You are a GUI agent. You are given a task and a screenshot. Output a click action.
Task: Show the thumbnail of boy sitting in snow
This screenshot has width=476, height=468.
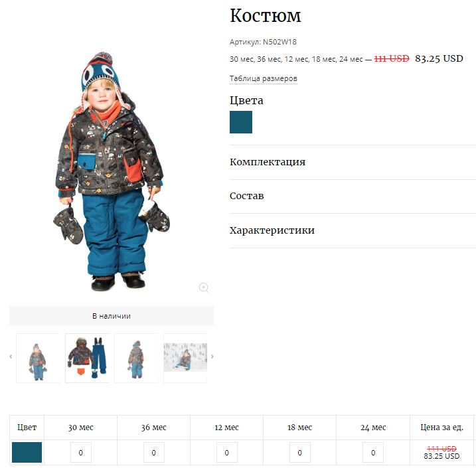185,358
